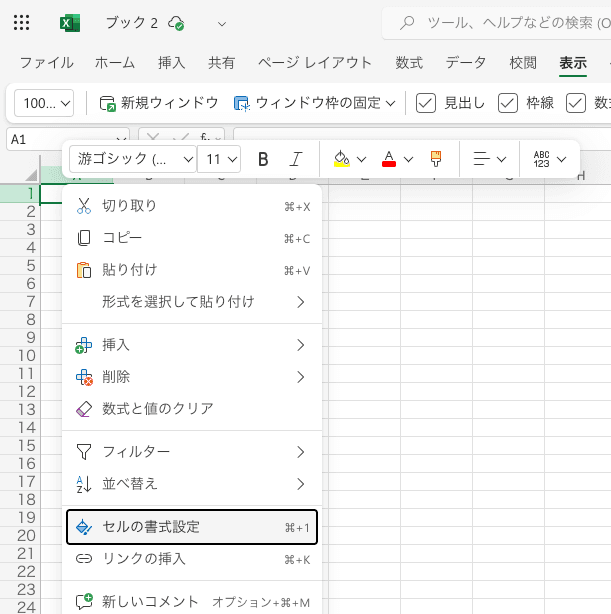Open the app launcher grid

pos(21,23)
